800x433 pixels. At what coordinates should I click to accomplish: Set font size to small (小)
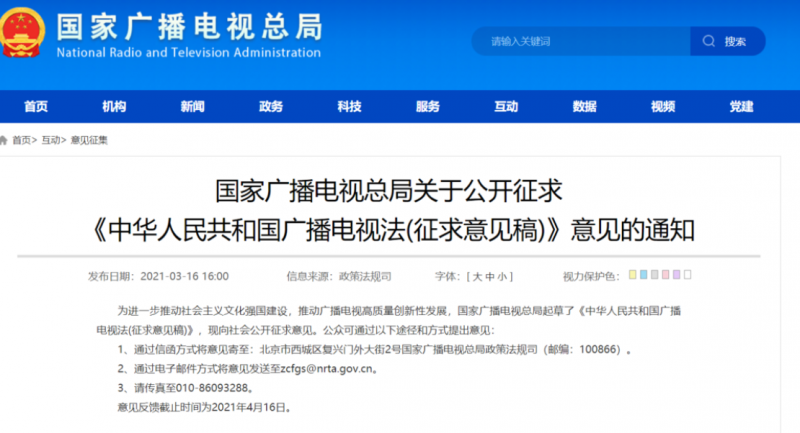503,275
